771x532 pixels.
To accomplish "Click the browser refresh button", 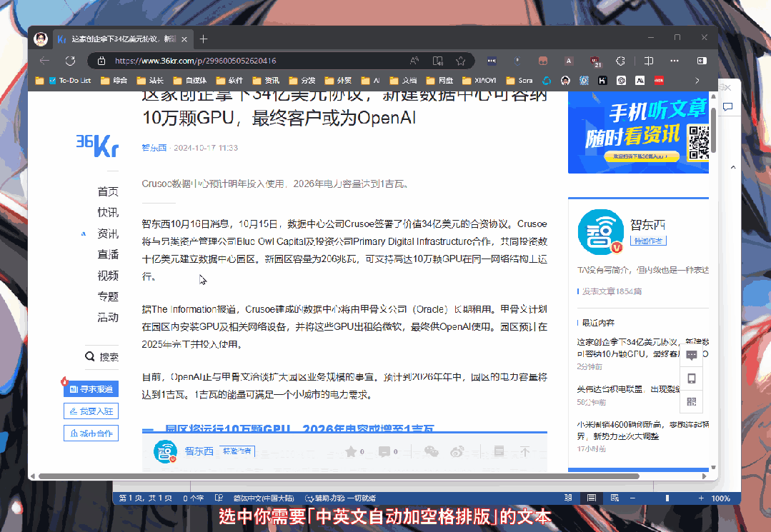I will coord(70,61).
